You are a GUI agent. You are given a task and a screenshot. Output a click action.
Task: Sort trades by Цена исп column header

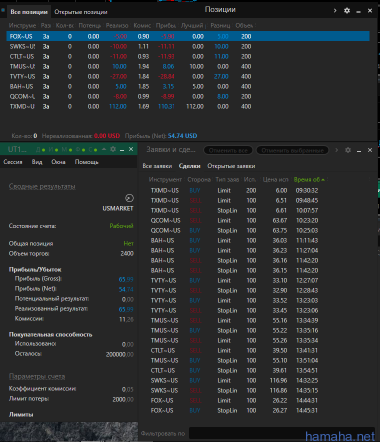click(x=275, y=179)
